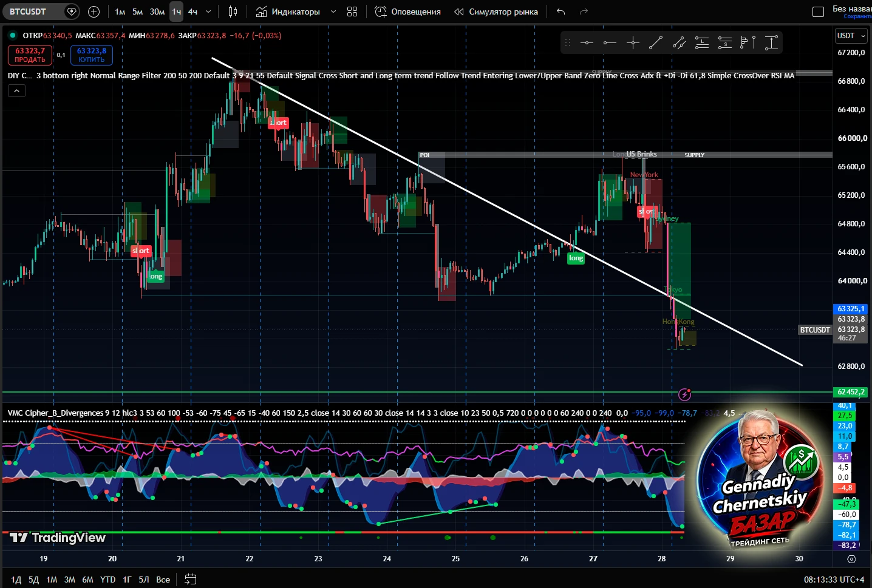
Task: Open the Индикаторы indicators dialog
Action: [x=288, y=12]
